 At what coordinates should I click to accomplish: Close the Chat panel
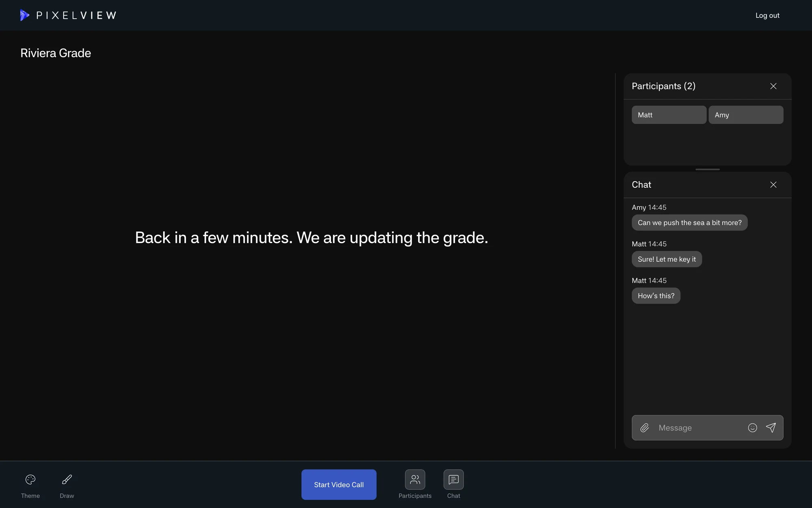point(773,185)
